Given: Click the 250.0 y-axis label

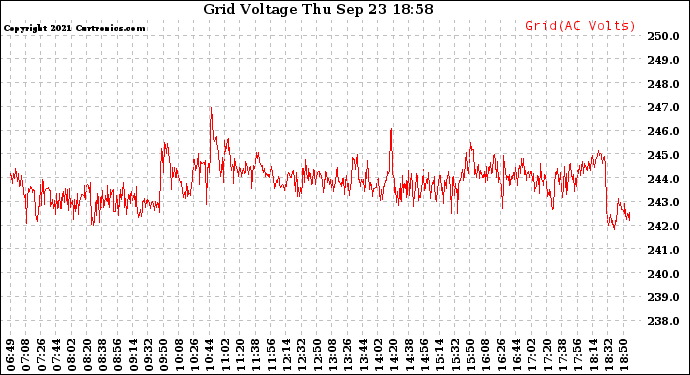Looking at the screenshot, I should 663,36.
